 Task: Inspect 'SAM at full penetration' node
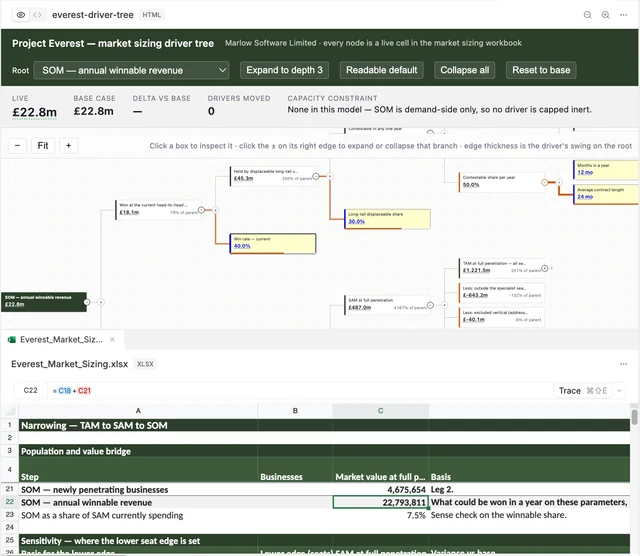(x=387, y=305)
